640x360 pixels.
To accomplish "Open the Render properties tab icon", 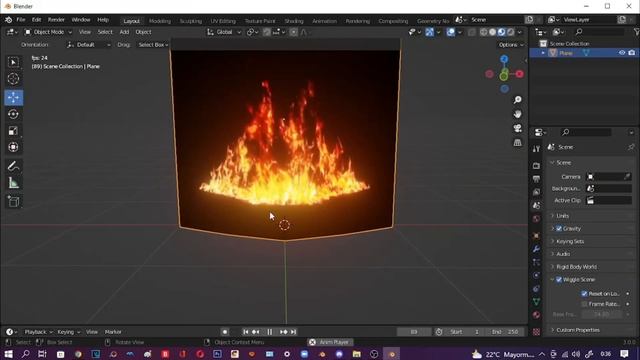I will pyautogui.click(x=536, y=166).
